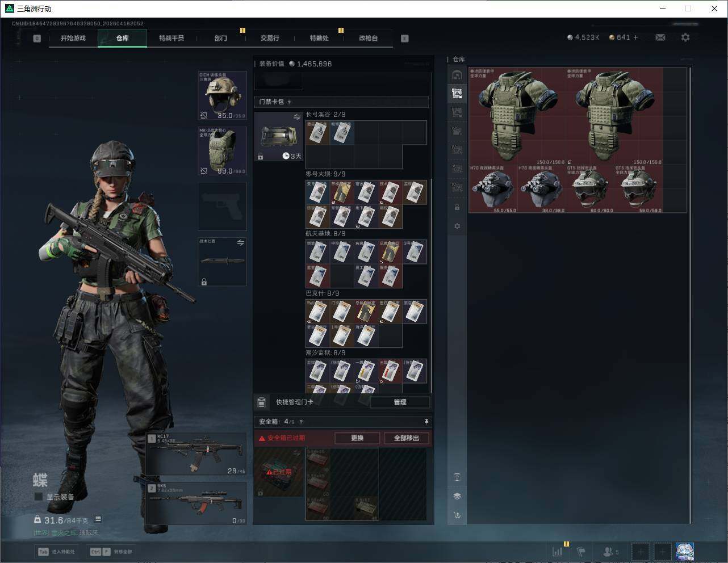
Task: Open the statistics bar chart icon
Action: tap(558, 551)
